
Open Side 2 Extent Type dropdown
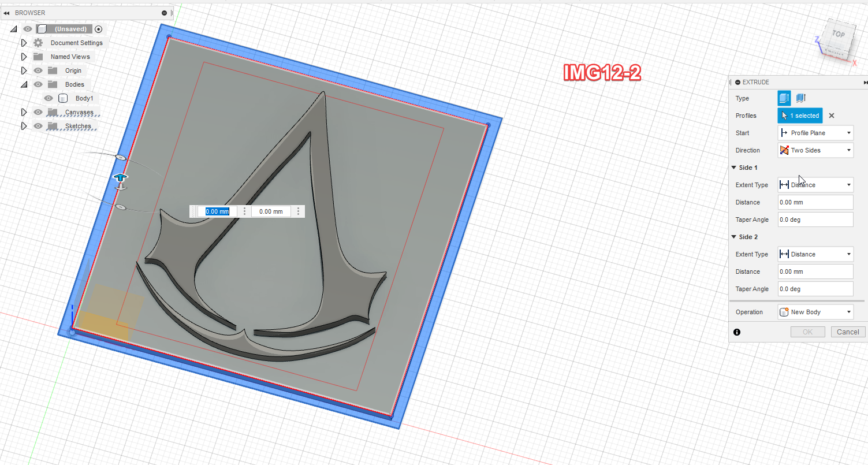[x=815, y=254]
